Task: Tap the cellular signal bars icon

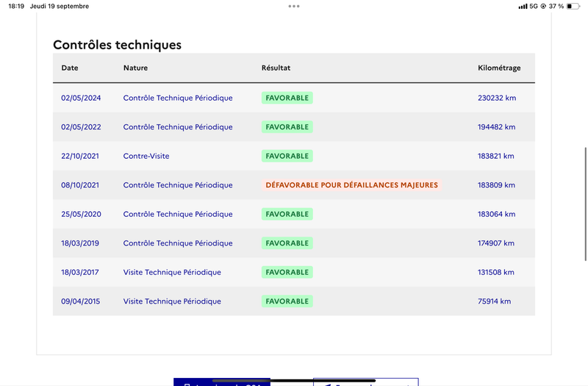Action: click(523, 7)
